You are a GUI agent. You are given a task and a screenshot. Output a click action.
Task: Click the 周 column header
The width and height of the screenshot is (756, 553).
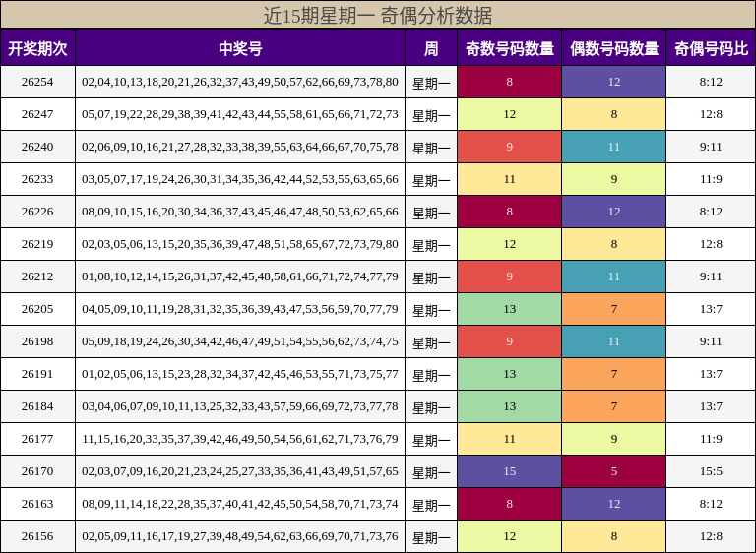coord(431,48)
